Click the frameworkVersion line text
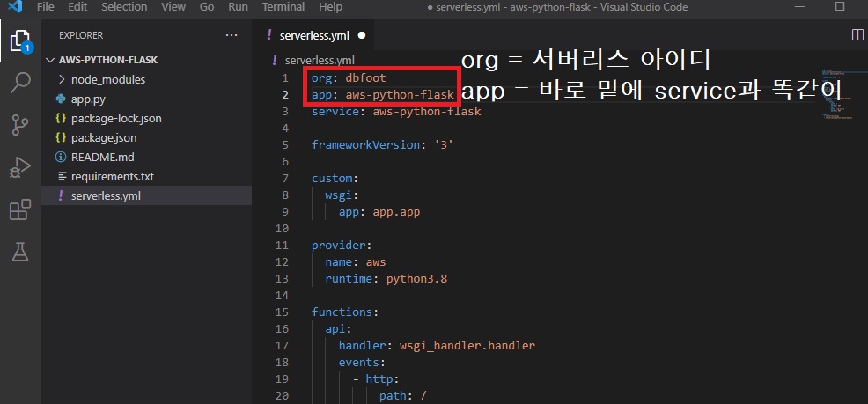 [383, 145]
